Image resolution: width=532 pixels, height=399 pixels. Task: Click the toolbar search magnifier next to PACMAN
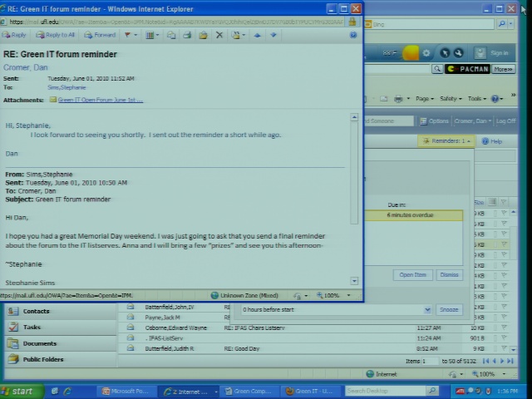(x=437, y=69)
